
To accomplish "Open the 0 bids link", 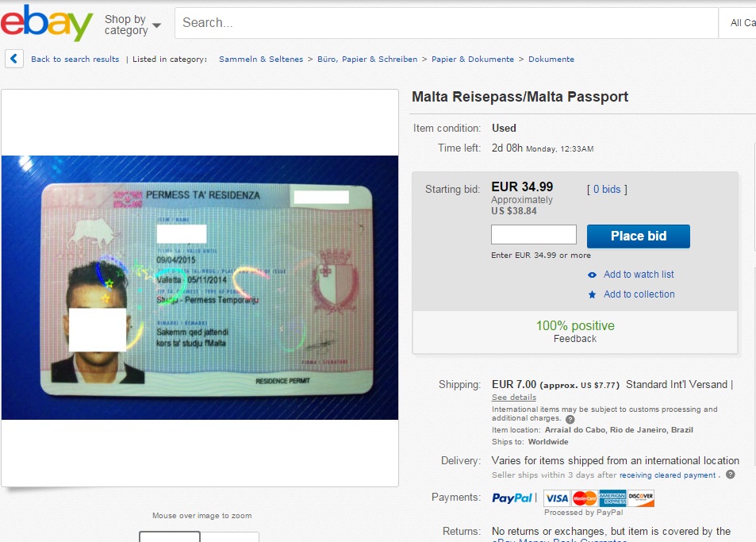I will point(607,190).
